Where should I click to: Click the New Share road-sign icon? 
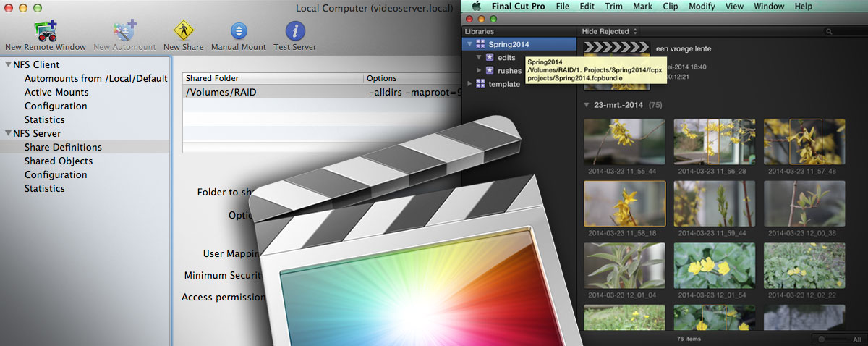coord(182,31)
